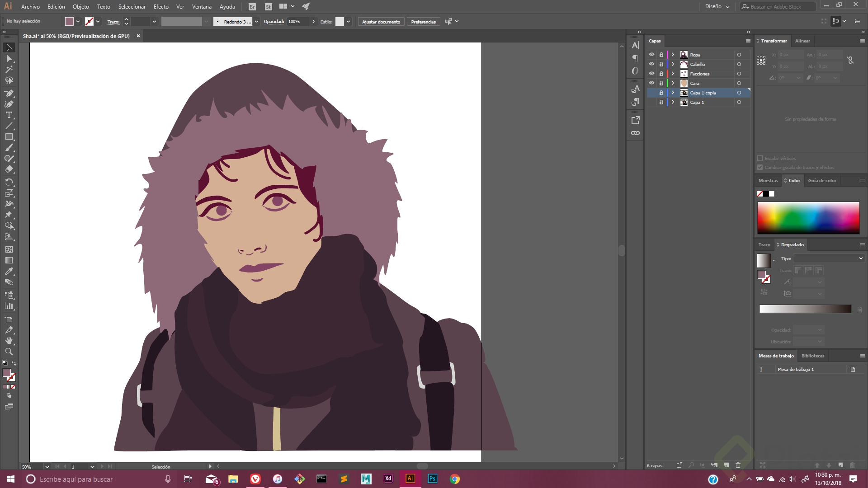Viewport: 868px width, 488px height.
Task: Select the Pen tool
Action: tap(9, 93)
